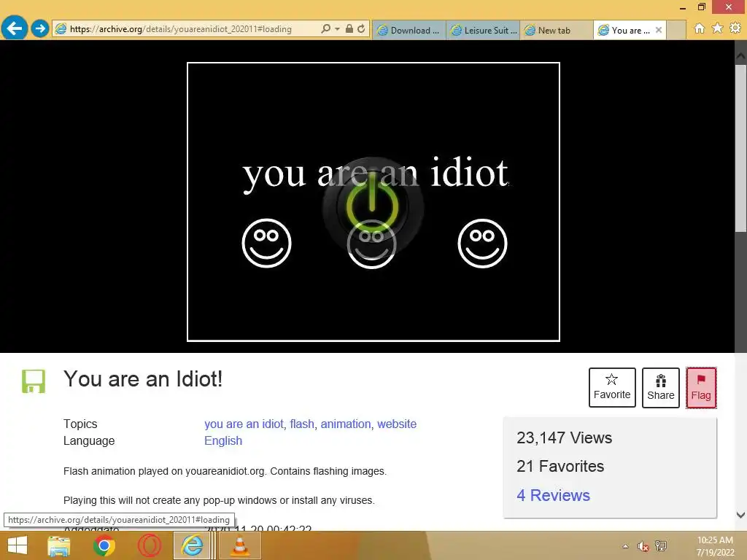Click the page scrollbar down arrow
Screen dimensions: 747x560
pyautogui.click(x=741, y=515)
